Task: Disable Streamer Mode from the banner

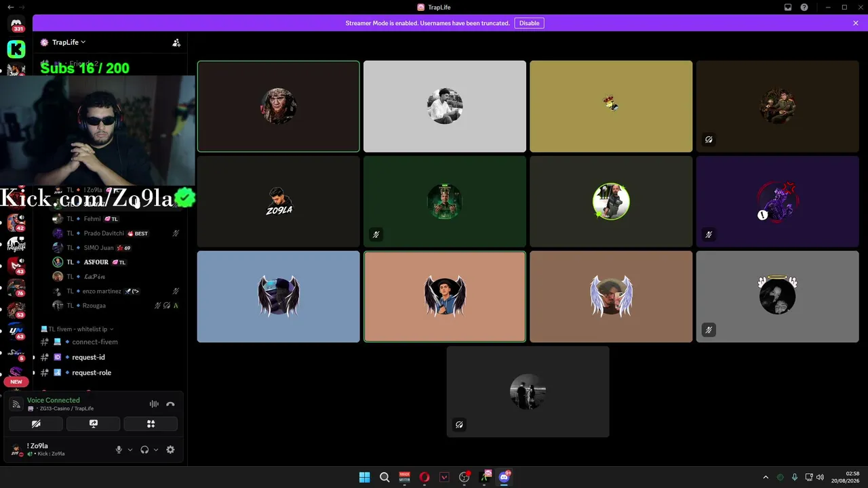Action: pyautogui.click(x=529, y=23)
